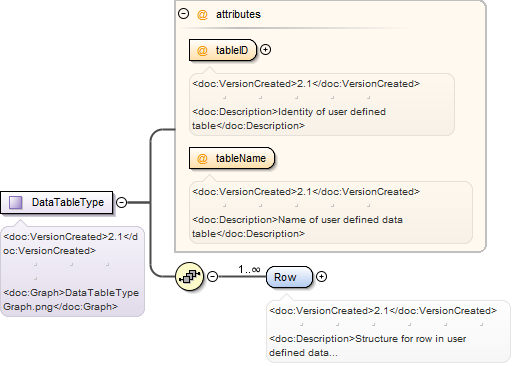
Task: Click the orange @ icon beside attributes
Action: (202, 14)
